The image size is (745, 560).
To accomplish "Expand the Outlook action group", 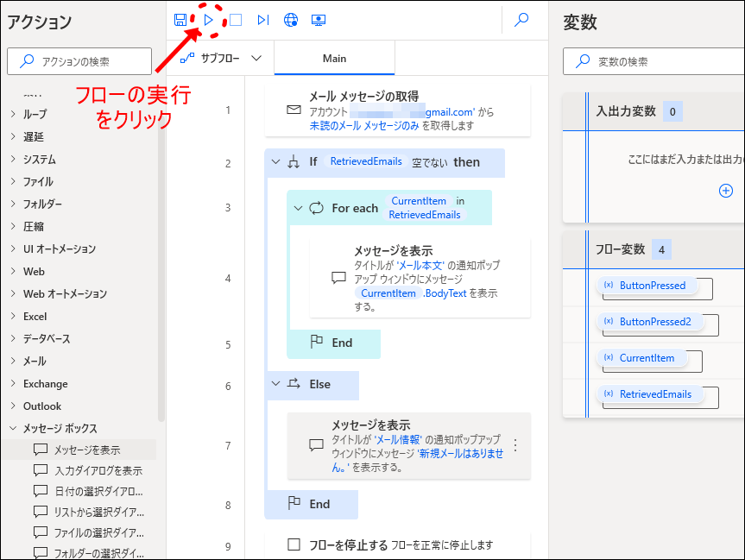I will click(x=13, y=406).
